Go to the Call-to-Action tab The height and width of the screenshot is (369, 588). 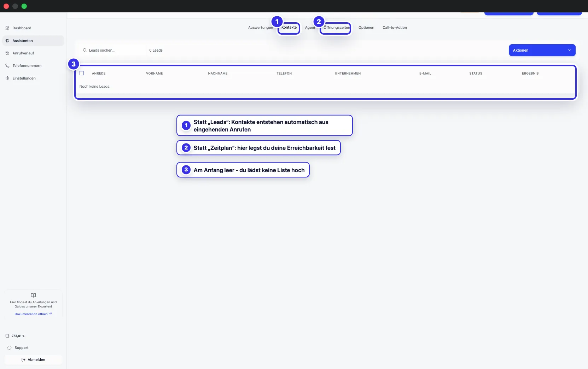[x=395, y=28]
